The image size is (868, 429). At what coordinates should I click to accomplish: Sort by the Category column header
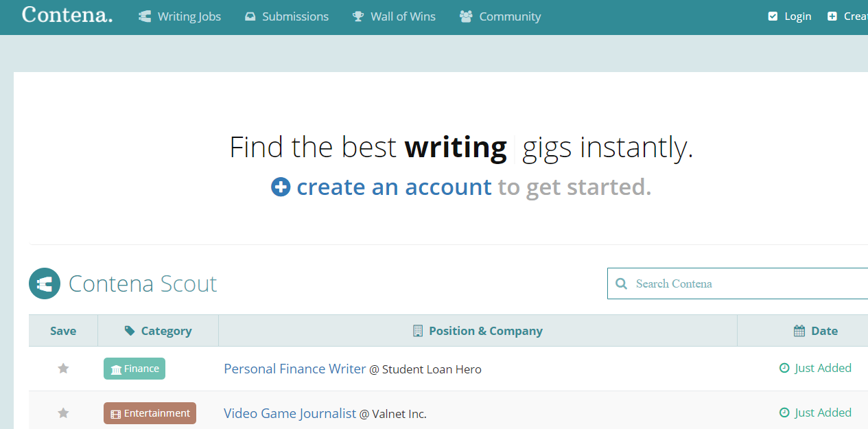pos(159,331)
